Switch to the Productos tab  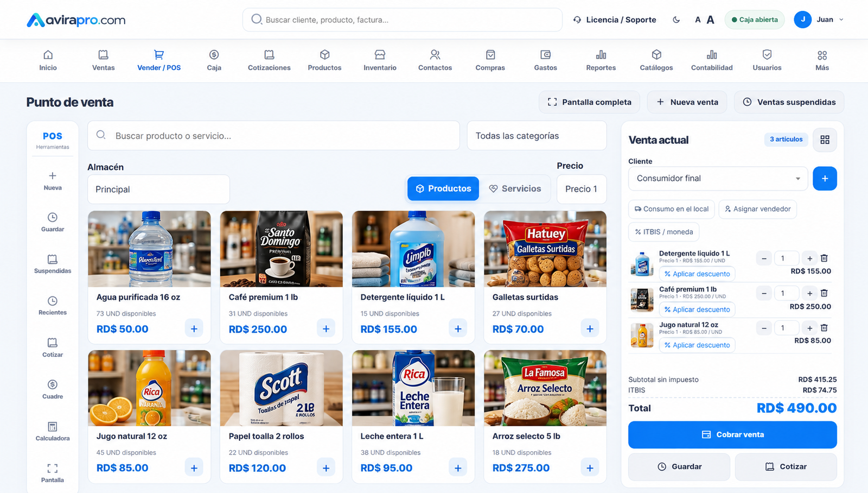point(443,188)
